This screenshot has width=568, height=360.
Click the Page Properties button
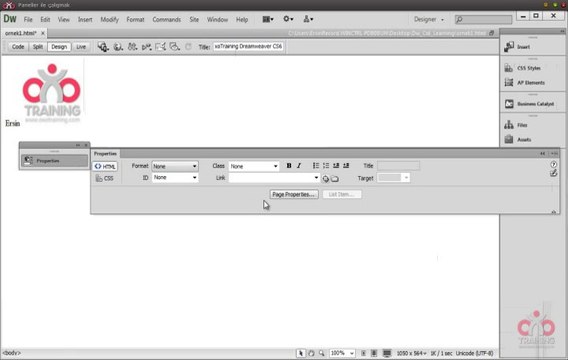294,194
